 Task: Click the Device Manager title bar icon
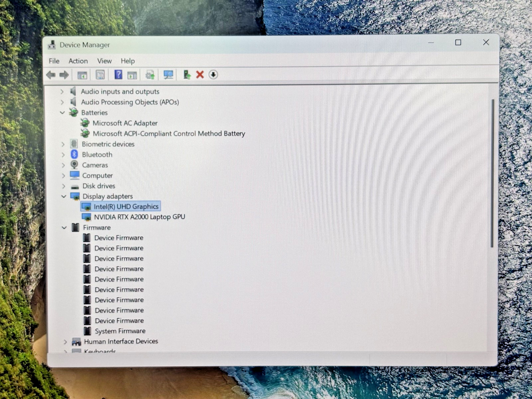(x=52, y=45)
